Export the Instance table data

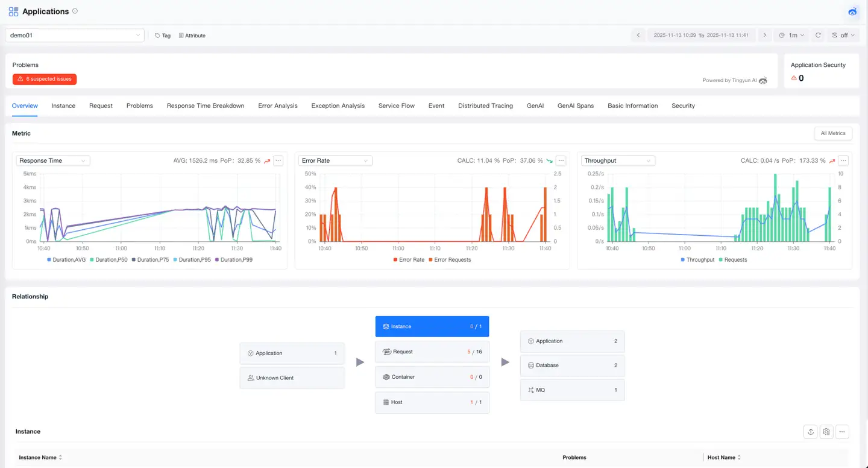(810, 432)
